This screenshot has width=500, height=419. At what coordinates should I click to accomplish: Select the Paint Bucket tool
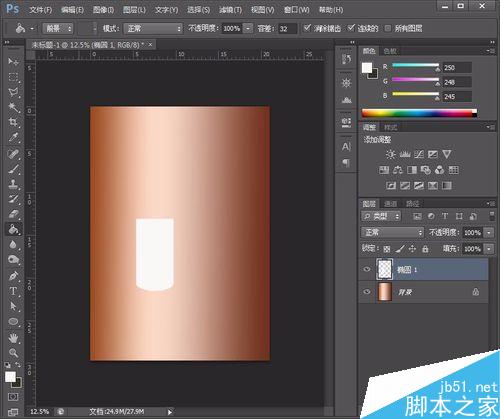[x=13, y=229]
